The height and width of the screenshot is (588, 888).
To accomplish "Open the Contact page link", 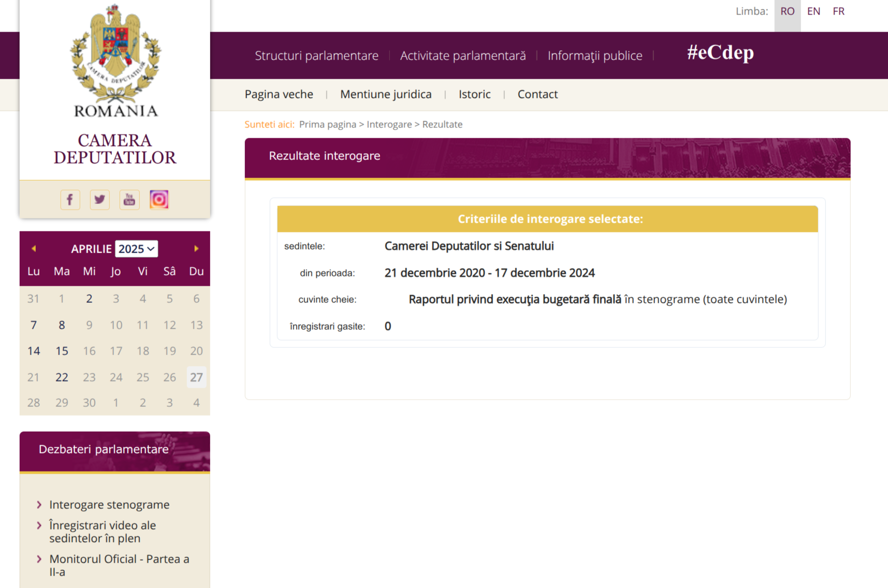I will [x=537, y=94].
